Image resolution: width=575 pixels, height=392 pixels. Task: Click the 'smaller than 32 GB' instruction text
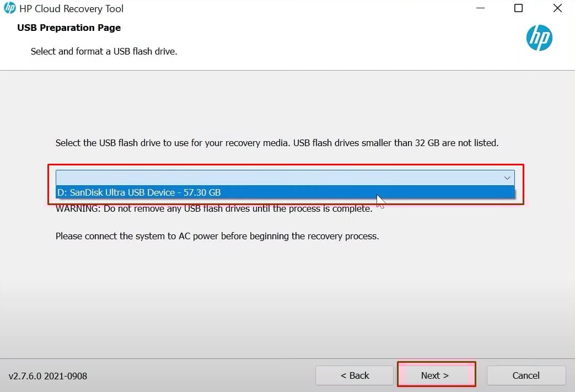point(277,143)
